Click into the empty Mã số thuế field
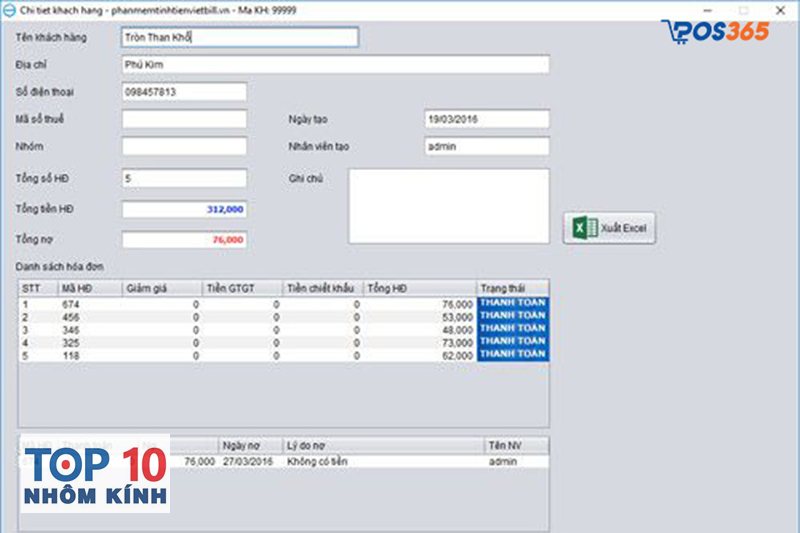 click(183, 119)
